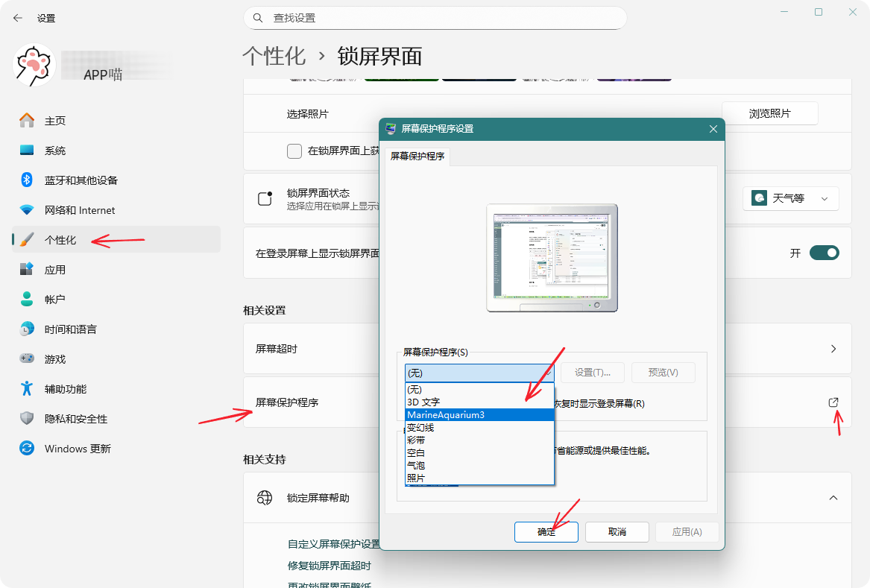Open the 辅助功能 accessibility icon
This screenshot has height=588, width=870.
(27, 389)
